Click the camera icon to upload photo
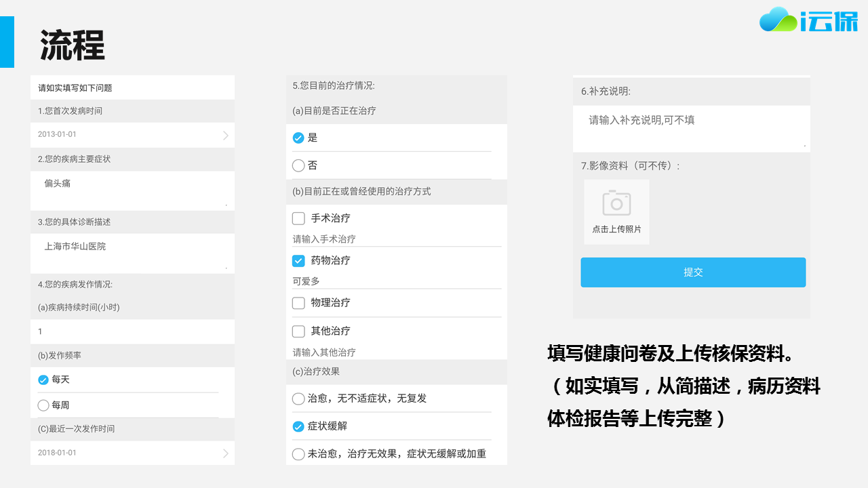 coord(616,203)
